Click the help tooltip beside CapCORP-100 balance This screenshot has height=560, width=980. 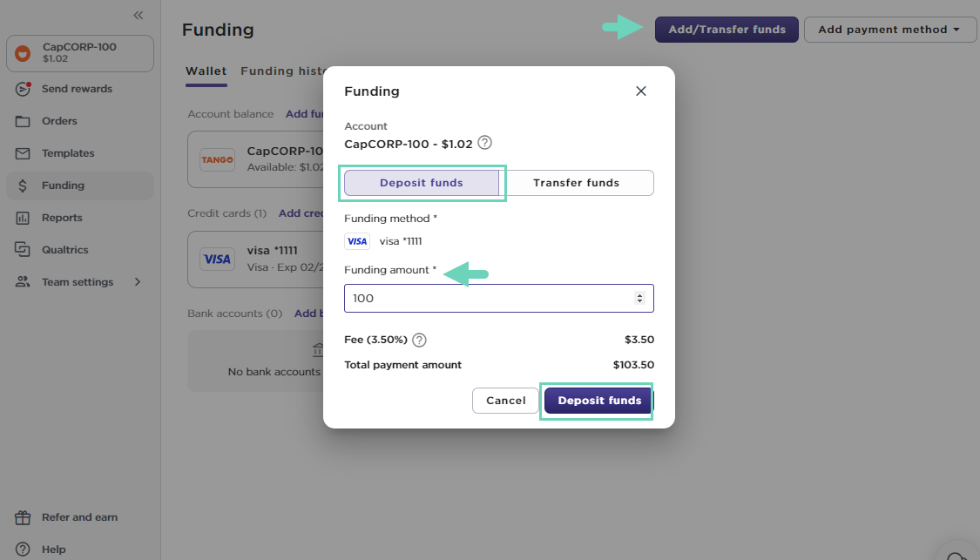[x=485, y=143]
